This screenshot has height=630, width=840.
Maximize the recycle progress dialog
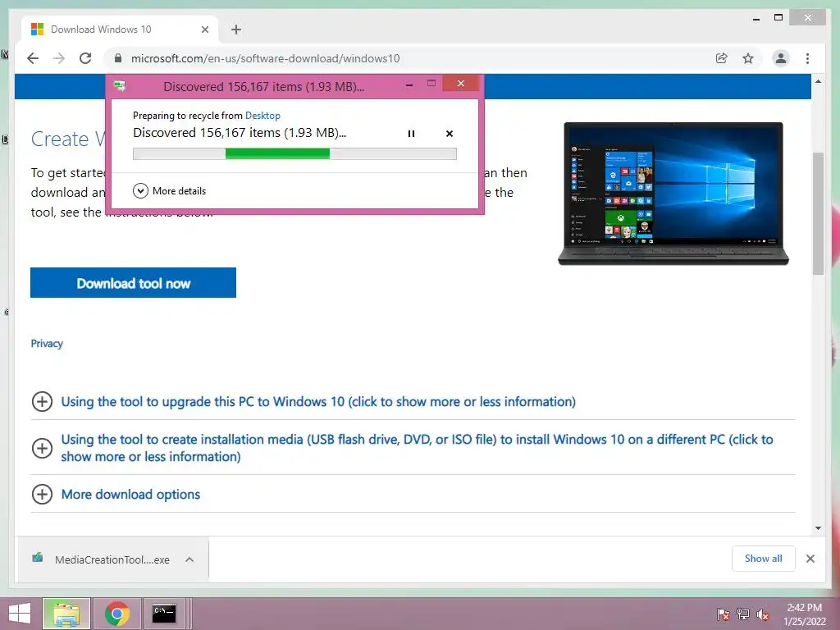(x=431, y=84)
